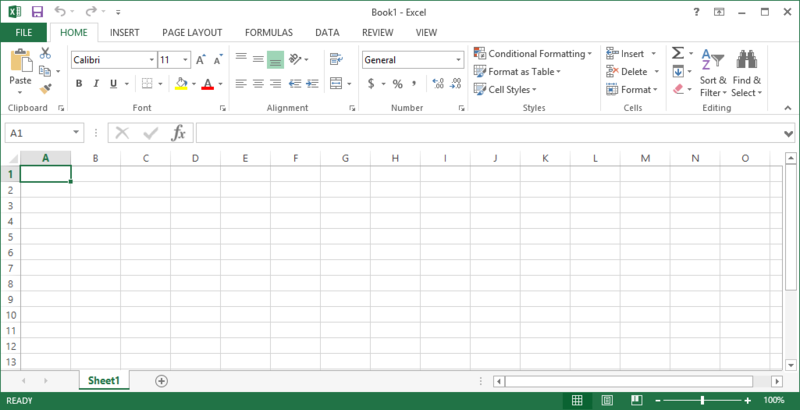800x410 pixels.
Task: Click the Increase Decimal icon
Action: tap(438, 84)
